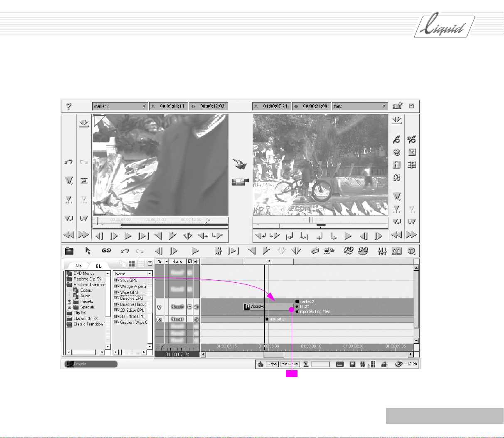Click mark-in button under source viewer
Screen dimensions: 504x438
(158, 236)
